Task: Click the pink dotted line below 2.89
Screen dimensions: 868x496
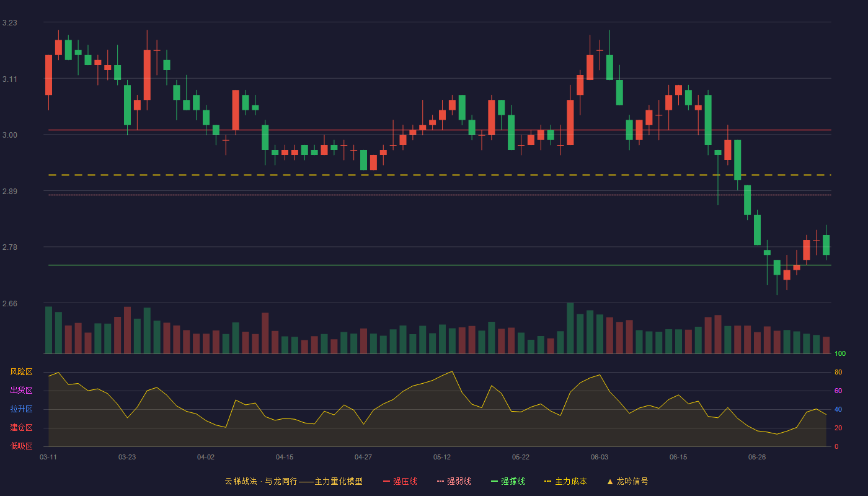Action: tap(440, 195)
